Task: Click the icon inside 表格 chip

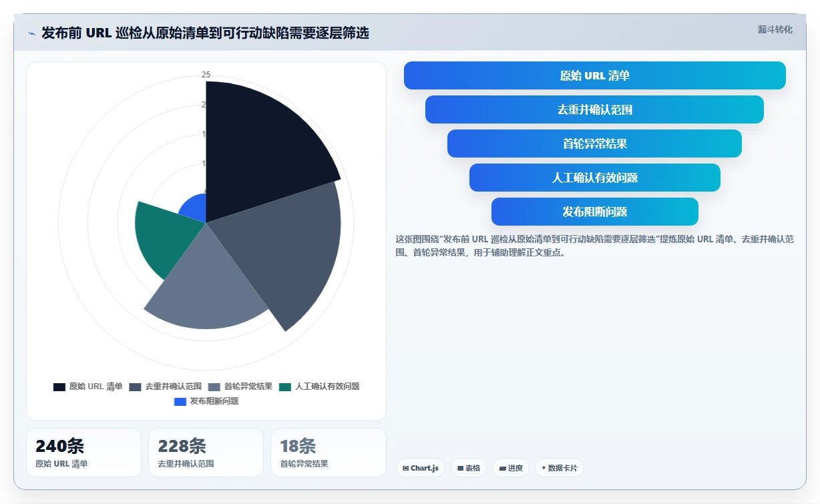Action: (x=460, y=469)
